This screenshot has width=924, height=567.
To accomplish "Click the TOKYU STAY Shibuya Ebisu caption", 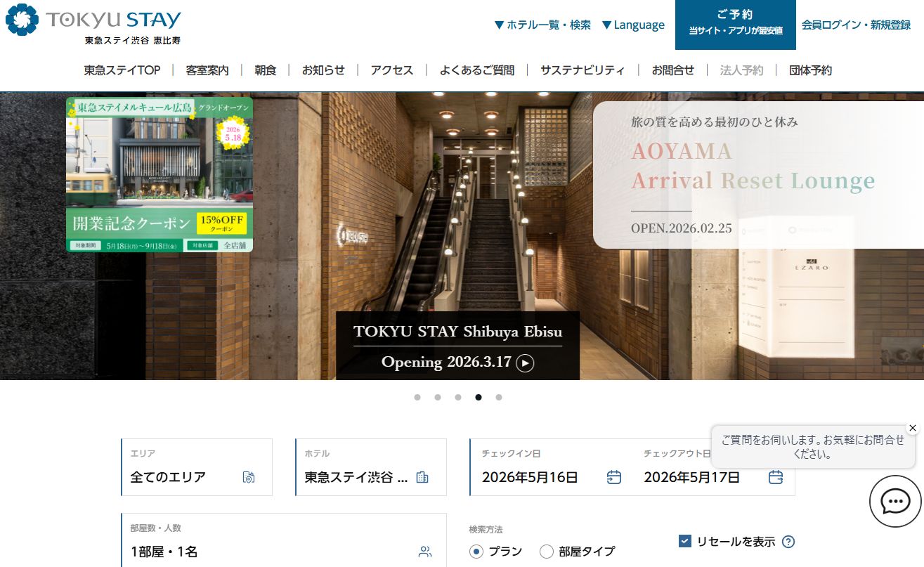I will [x=457, y=332].
